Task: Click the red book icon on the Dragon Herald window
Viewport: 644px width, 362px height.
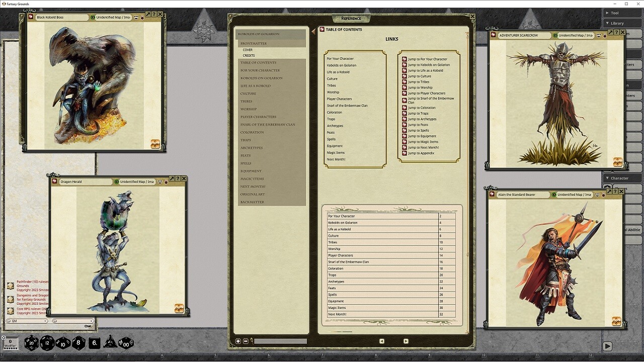Action: [x=54, y=182]
